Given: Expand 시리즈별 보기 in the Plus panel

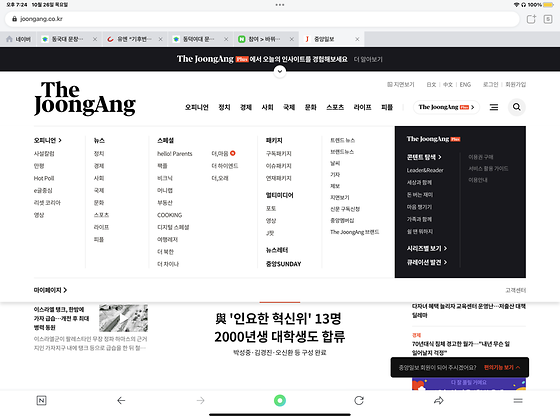Looking at the screenshot, I should point(427,248).
